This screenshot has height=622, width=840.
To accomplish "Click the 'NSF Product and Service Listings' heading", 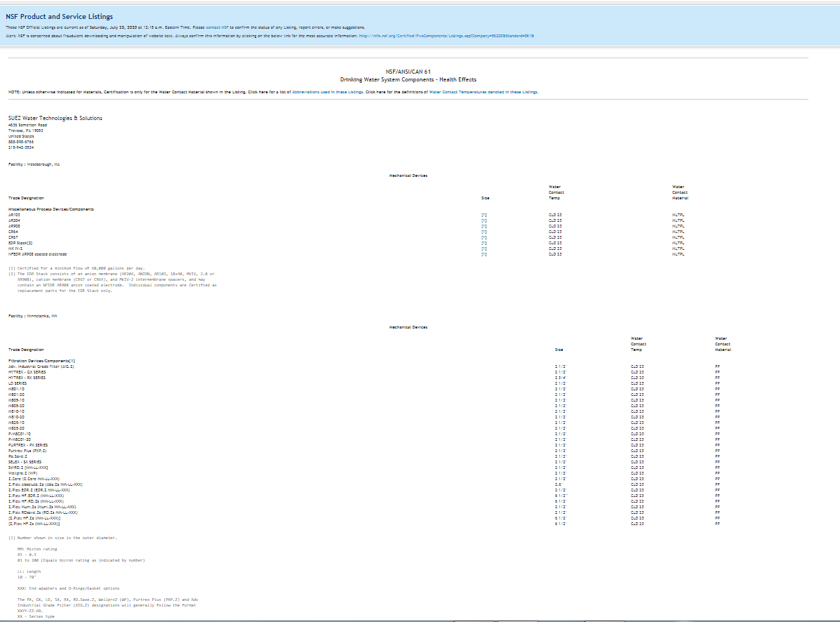I will click(59, 17).
